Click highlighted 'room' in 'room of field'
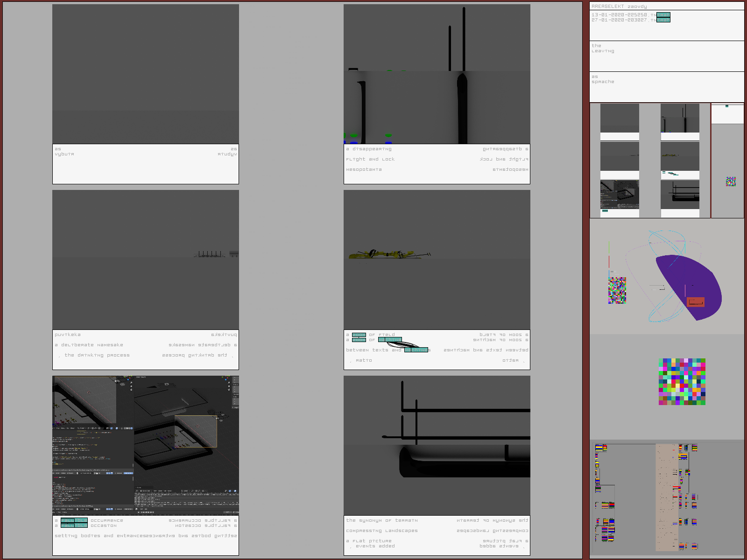 [x=359, y=335]
